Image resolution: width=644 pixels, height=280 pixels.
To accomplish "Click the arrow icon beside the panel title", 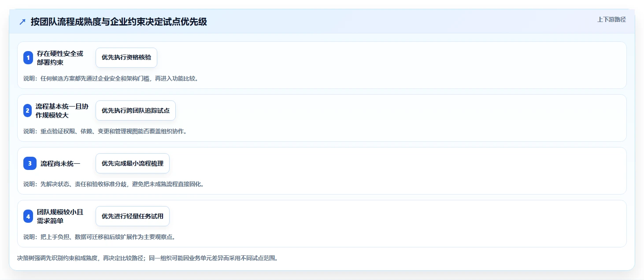I will click(x=22, y=22).
